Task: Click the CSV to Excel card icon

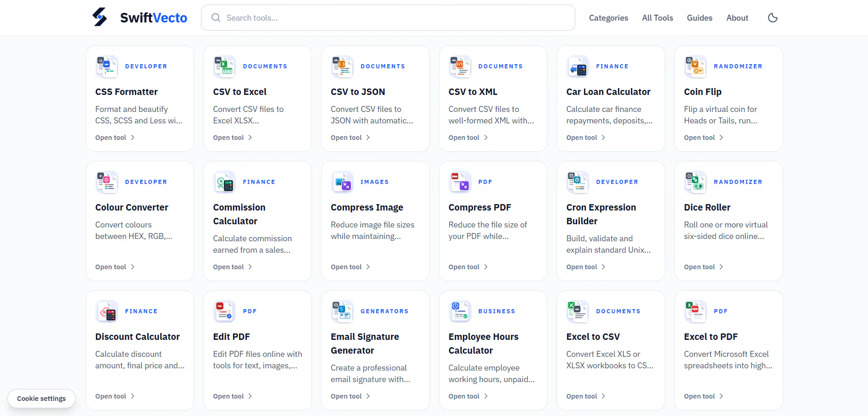Action: pos(224,67)
